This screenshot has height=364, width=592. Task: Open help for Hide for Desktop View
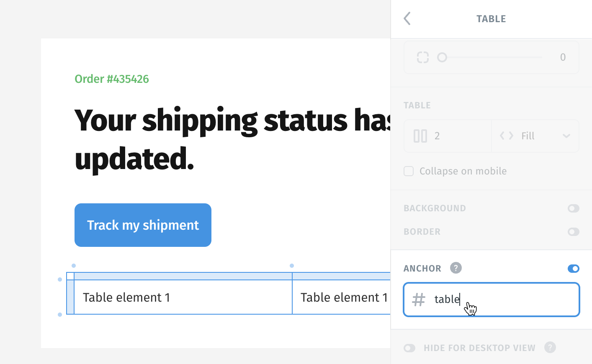[x=550, y=347]
